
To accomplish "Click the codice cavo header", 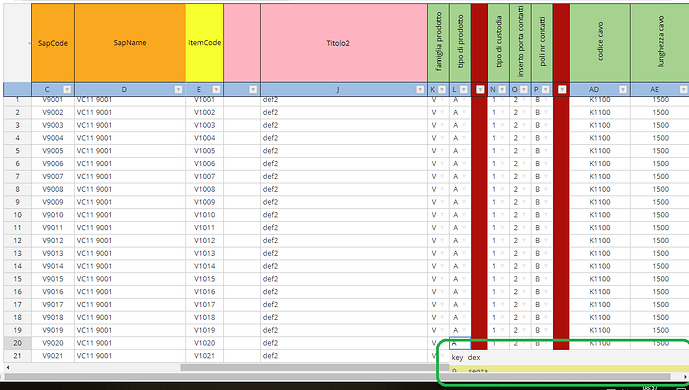I will click(600, 43).
